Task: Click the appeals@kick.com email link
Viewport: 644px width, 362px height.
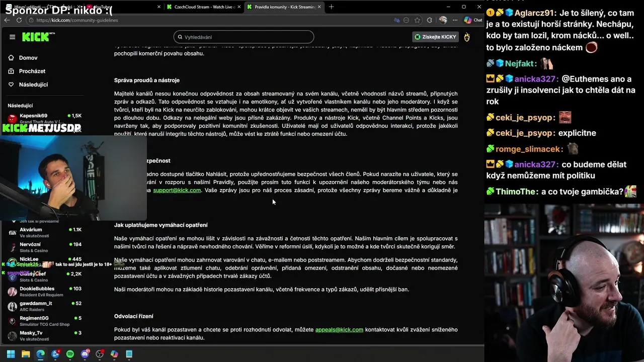Action: 339,329
